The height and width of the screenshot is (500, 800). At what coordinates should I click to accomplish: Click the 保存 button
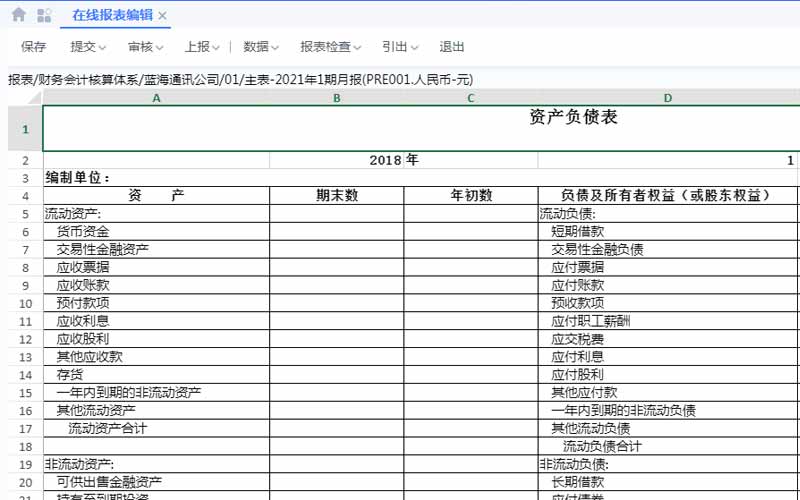34,46
